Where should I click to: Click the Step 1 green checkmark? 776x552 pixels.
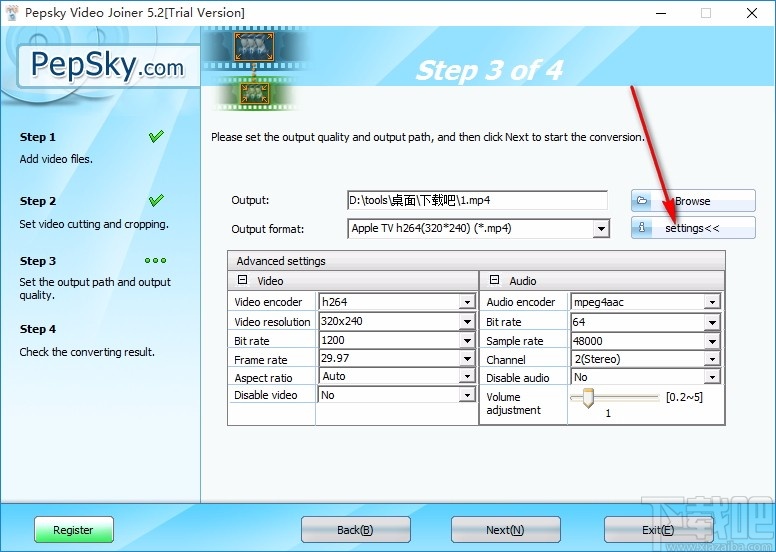click(x=156, y=136)
